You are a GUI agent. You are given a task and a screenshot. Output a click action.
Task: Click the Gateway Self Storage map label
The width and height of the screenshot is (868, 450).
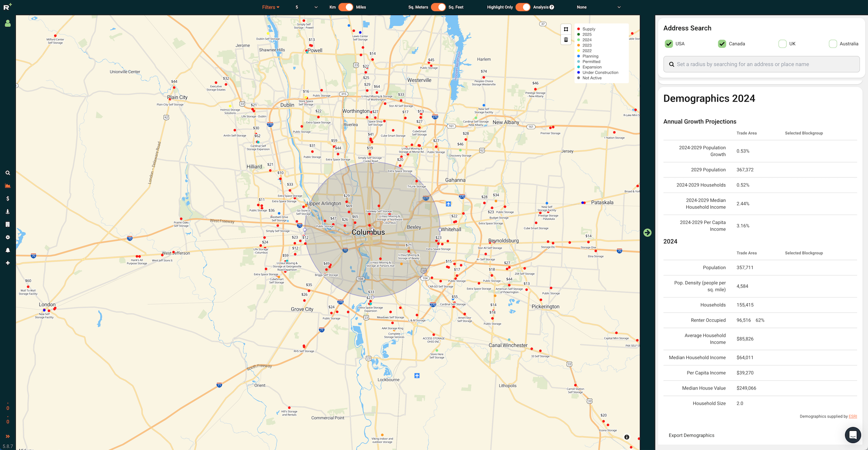pyautogui.click(x=379, y=211)
